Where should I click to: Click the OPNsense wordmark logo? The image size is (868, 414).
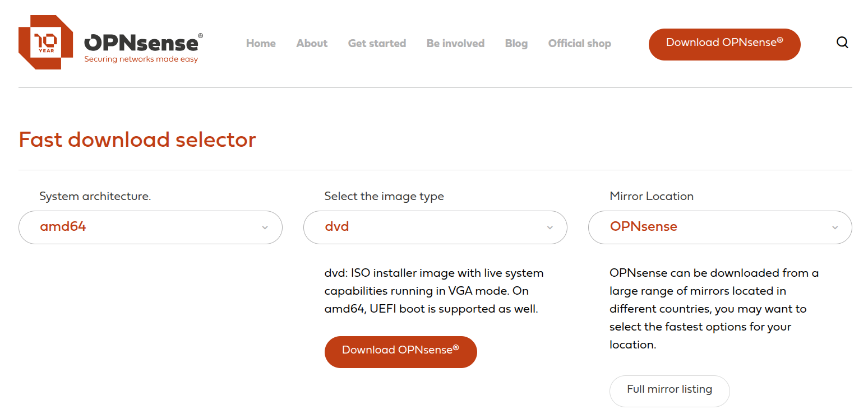coord(142,43)
